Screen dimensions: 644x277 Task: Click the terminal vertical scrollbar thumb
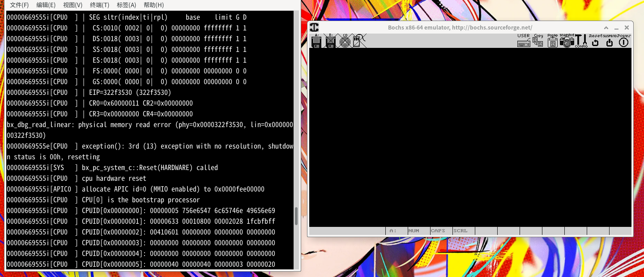(296, 216)
